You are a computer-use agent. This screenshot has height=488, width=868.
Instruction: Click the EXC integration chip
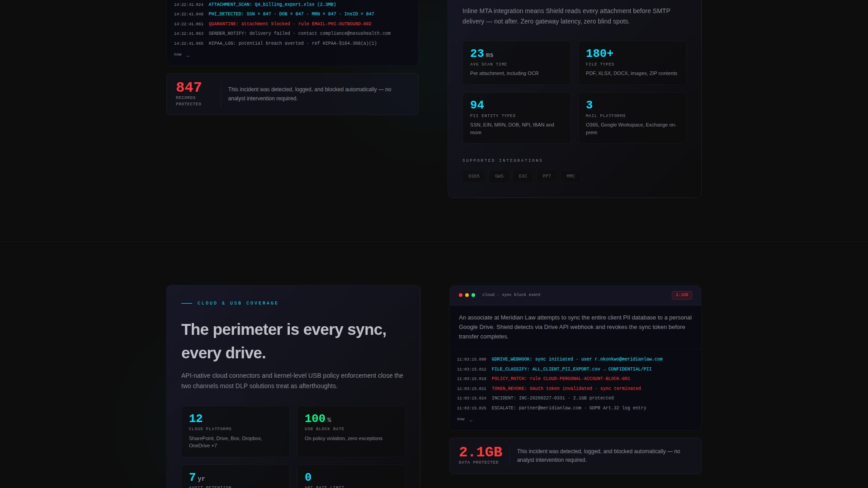523,176
